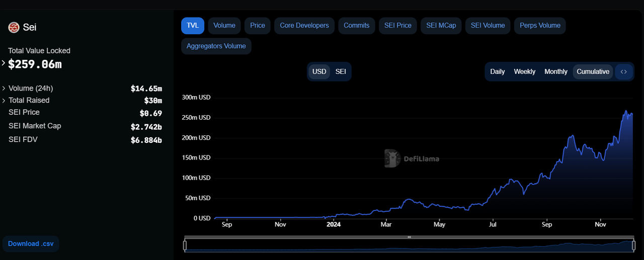Click the SEI Market Cap label

click(35, 126)
